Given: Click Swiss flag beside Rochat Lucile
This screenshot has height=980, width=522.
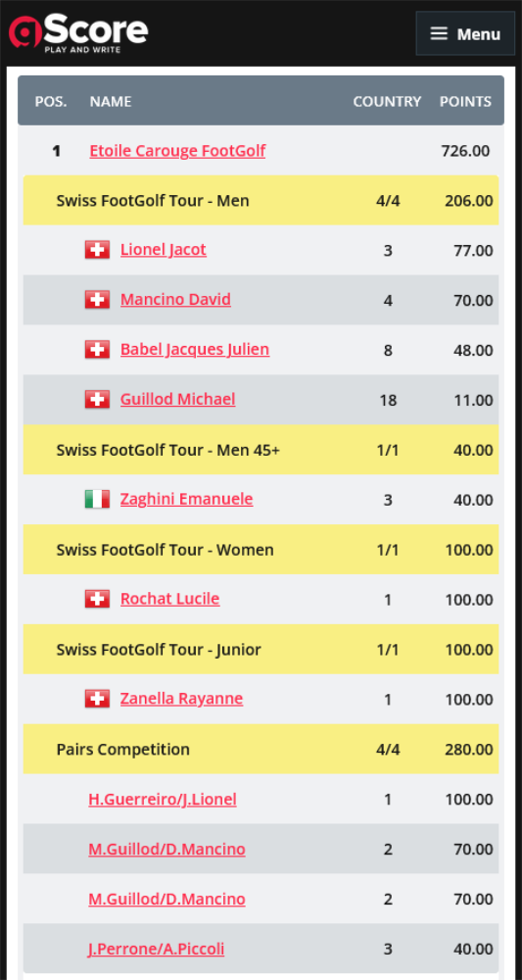Looking at the screenshot, I should pos(97,599).
